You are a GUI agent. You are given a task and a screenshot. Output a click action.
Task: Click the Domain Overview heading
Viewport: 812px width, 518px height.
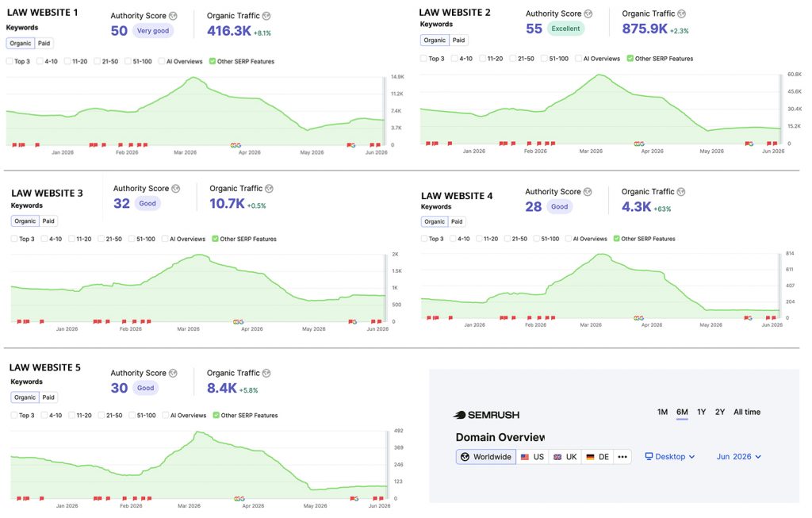coord(500,437)
